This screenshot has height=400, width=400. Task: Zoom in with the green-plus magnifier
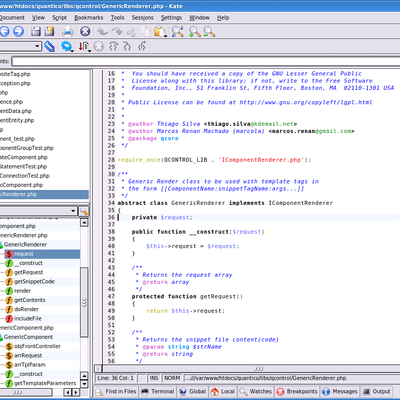coord(195,32)
